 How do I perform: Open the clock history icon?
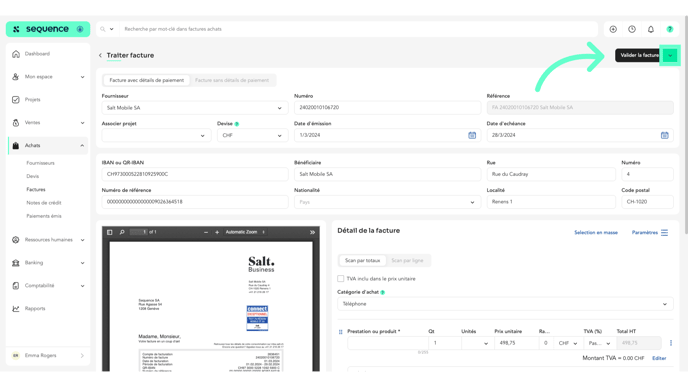[632, 29]
